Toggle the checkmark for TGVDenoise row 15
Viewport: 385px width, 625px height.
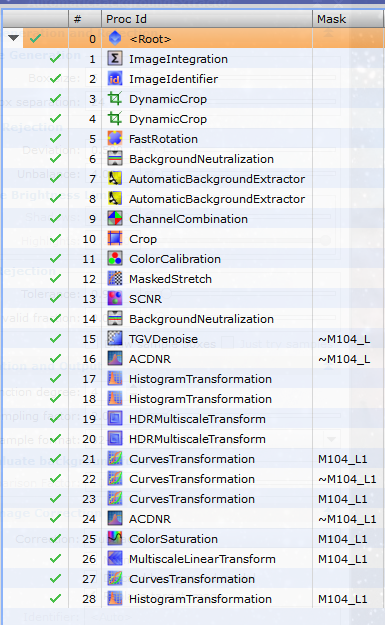pos(55,338)
